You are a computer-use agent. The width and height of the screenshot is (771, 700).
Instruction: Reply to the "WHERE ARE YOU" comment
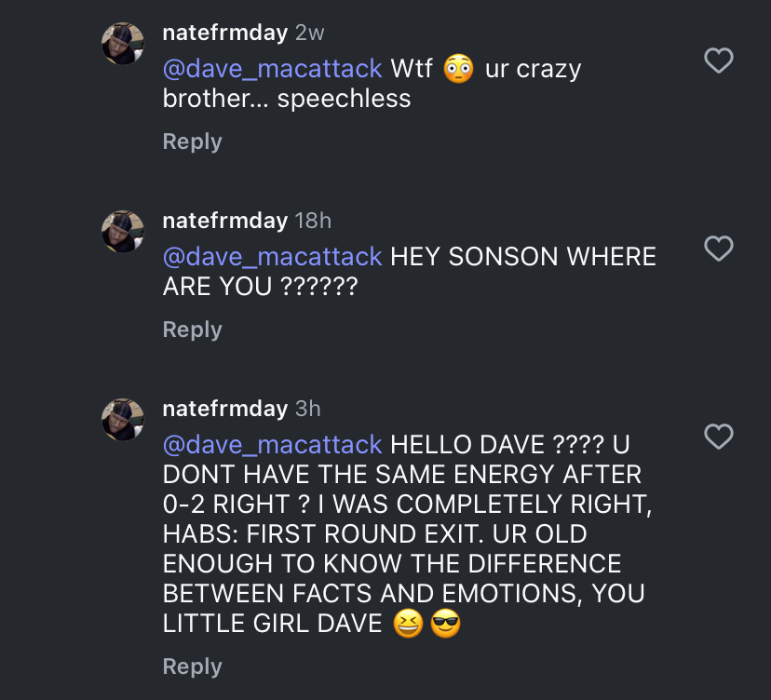click(x=192, y=330)
